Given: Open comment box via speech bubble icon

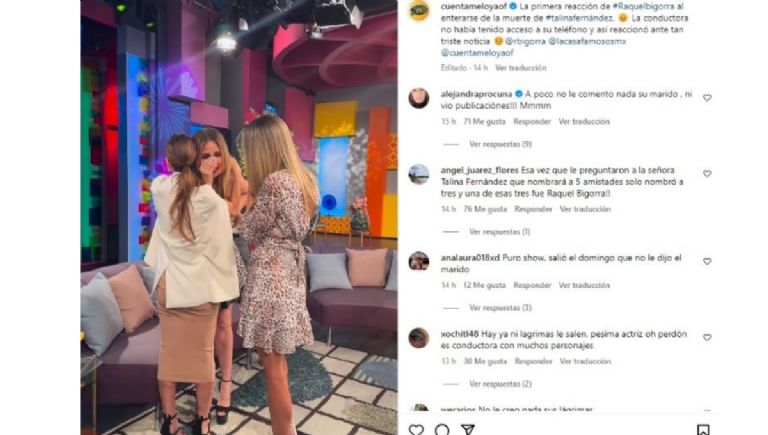Looking at the screenshot, I should click(442, 430).
